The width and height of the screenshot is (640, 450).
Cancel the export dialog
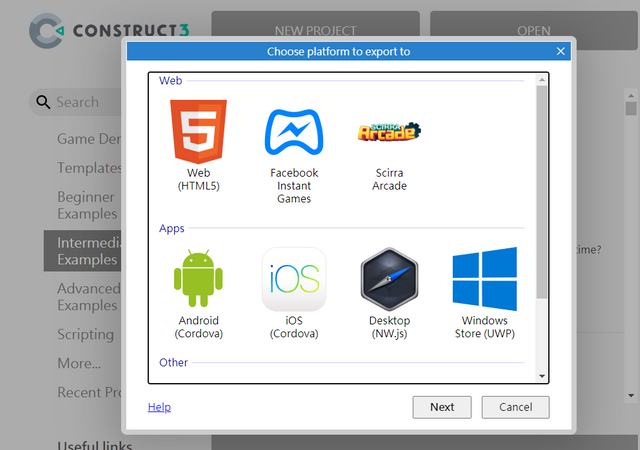point(516,407)
